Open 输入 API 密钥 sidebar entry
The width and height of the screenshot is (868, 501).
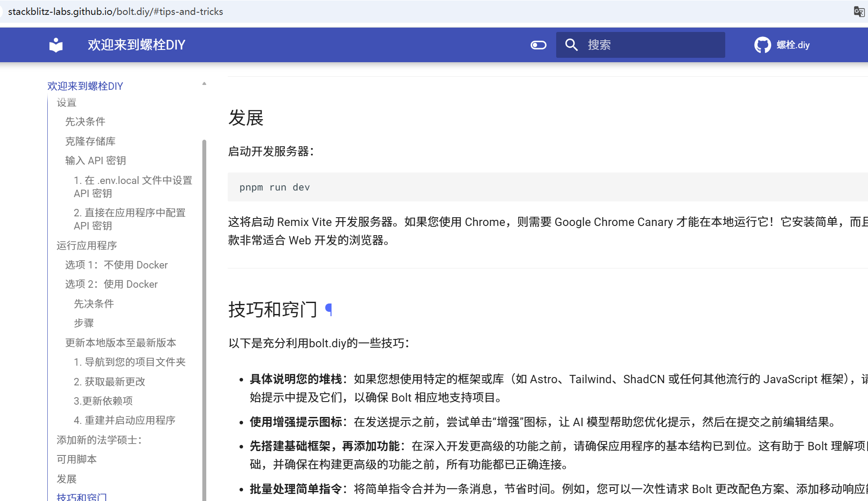point(95,160)
